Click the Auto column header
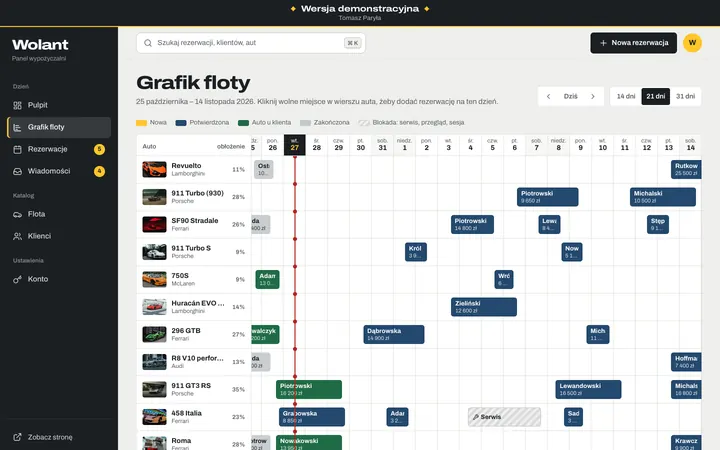Viewport: 720px width, 450px height. tap(149, 146)
